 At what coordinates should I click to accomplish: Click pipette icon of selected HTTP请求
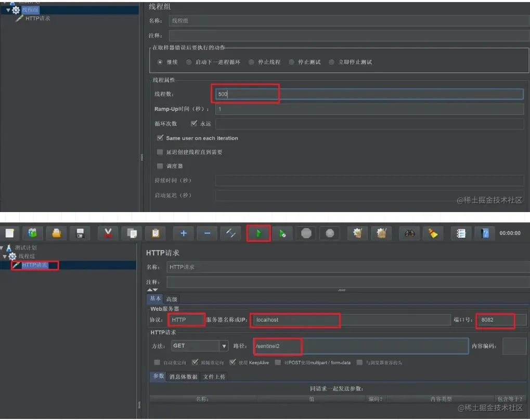(x=16, y=265)
